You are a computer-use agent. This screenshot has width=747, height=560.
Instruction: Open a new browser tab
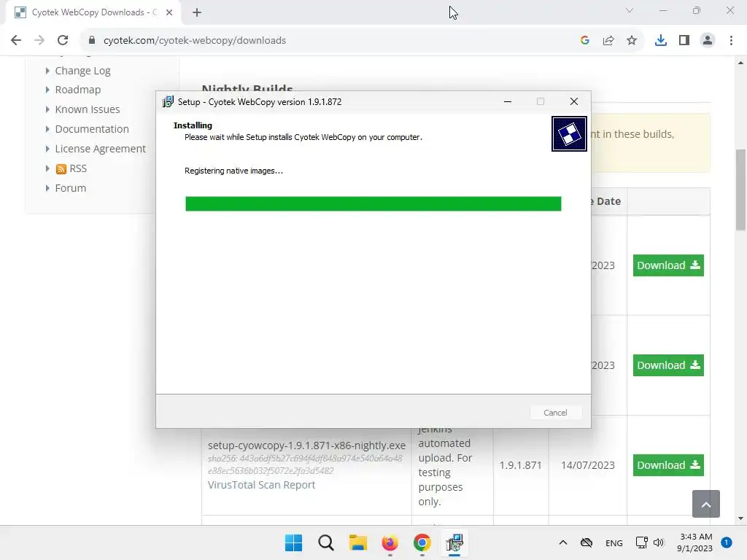197,12
